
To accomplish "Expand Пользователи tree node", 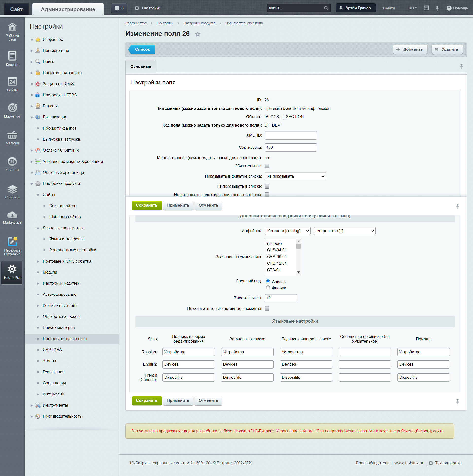I will [31, 51].
